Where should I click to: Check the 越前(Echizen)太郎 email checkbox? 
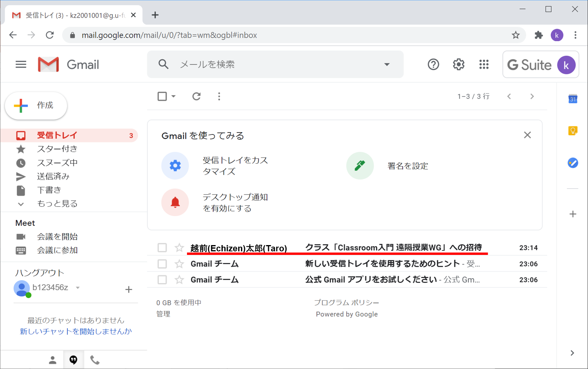tap(162, 248)
